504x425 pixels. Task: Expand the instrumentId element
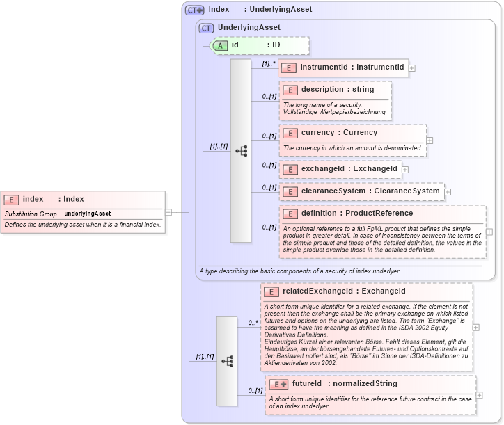click(x=411, y=68)
